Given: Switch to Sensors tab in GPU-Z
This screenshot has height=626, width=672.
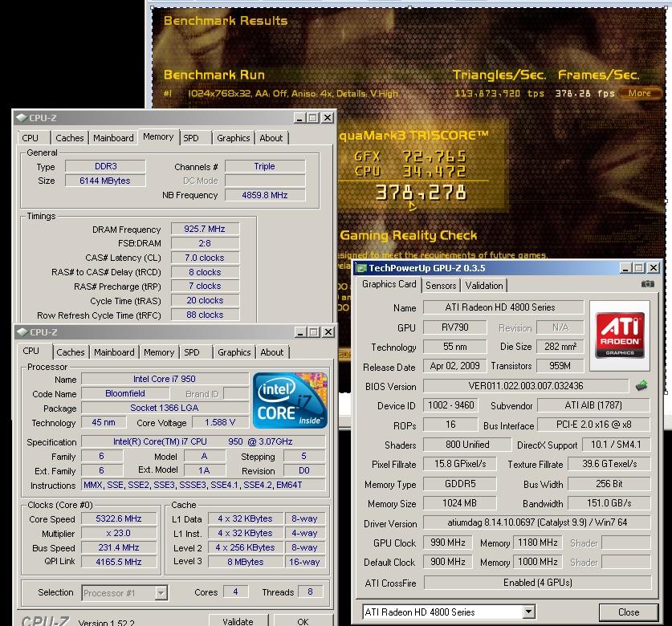Looking at the screenshot, I should pos(441,286).
